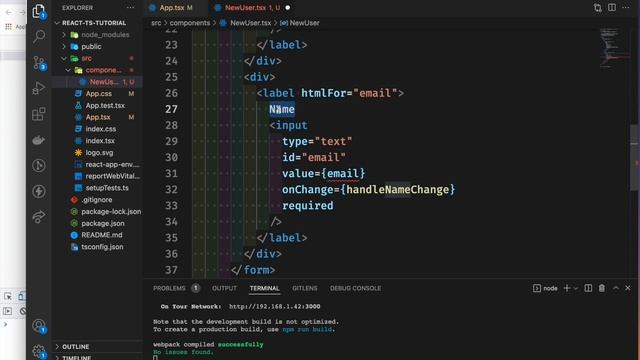Click the selected word Name on line 27
This screenshot has width=640, height=360.
click(x=282, y=109)
